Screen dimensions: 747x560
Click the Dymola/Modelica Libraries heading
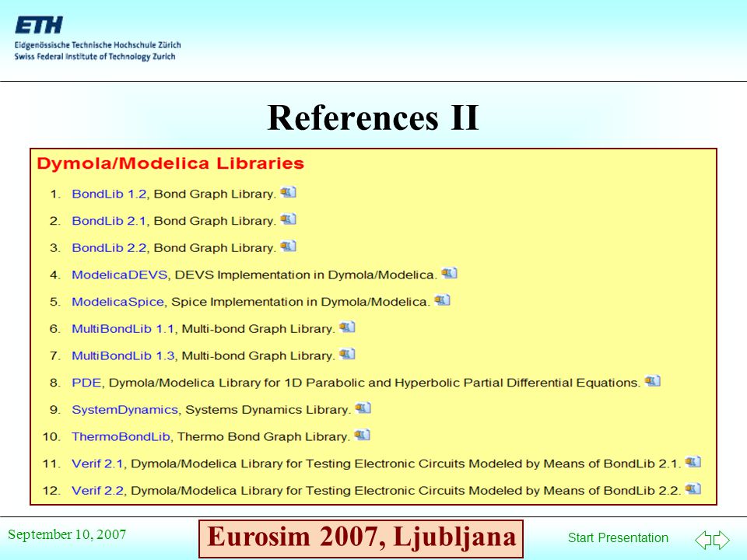[x=170, y=163]
